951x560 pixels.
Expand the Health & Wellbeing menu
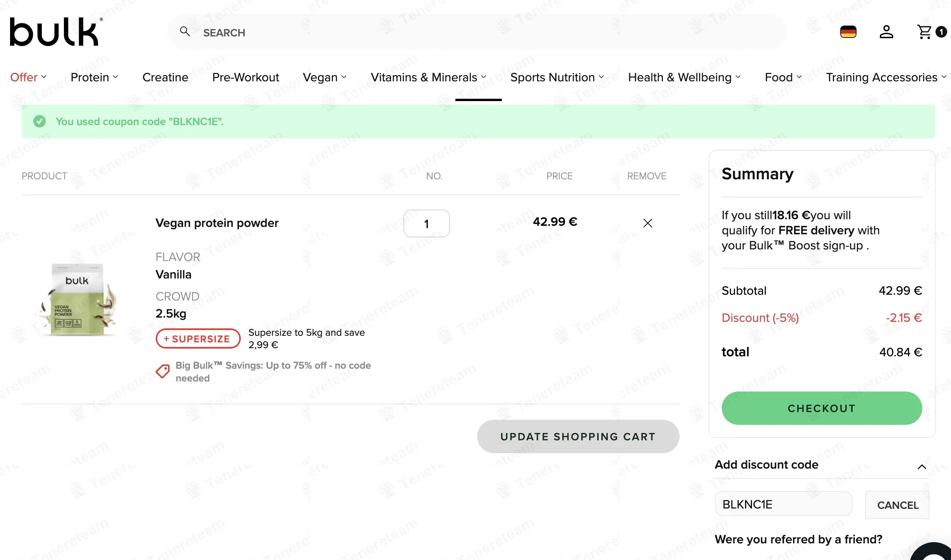684,77
